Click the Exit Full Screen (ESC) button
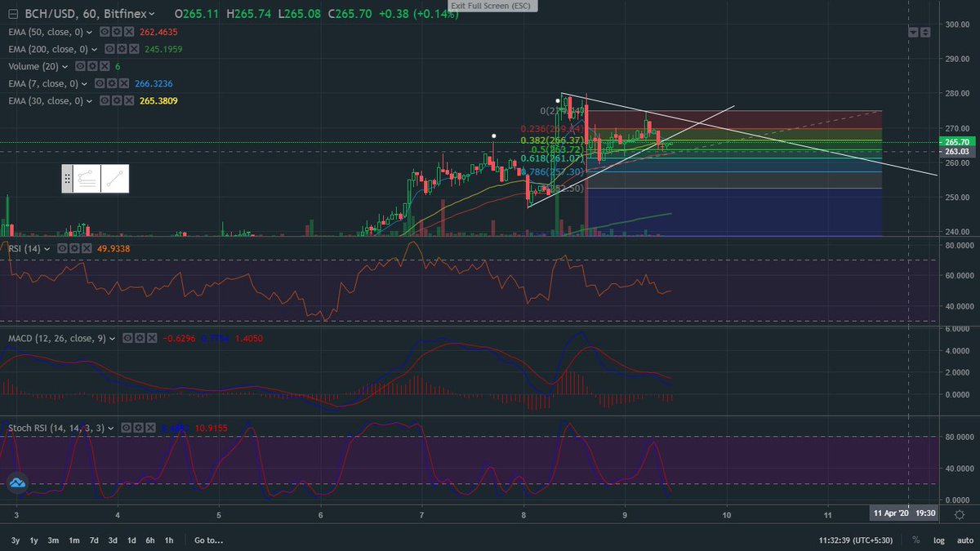 coord(492,6)
